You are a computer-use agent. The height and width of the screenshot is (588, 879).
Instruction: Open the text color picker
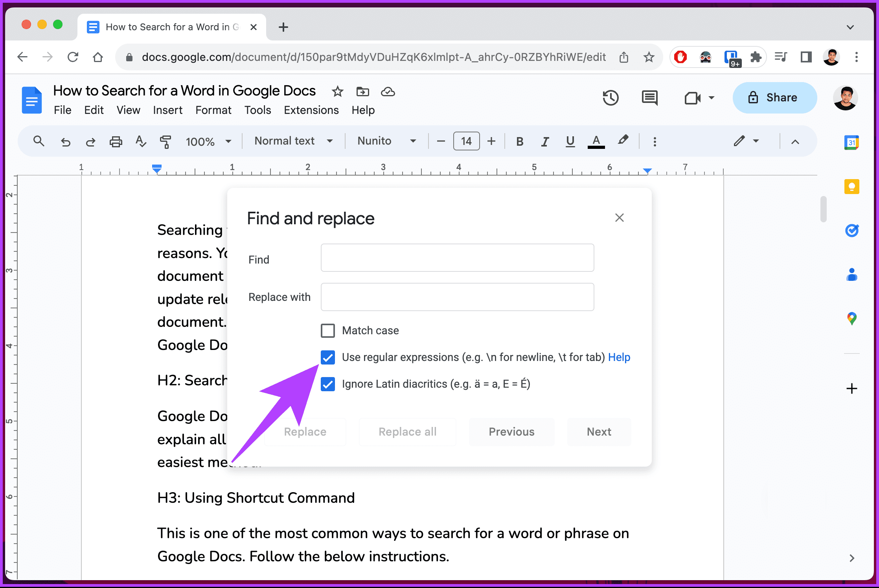pyautogui.click(x=596, y=141)
